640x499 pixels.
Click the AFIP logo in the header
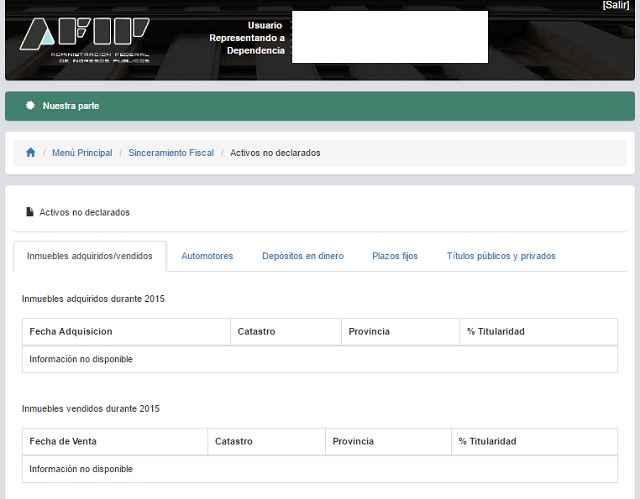[84, 39]
